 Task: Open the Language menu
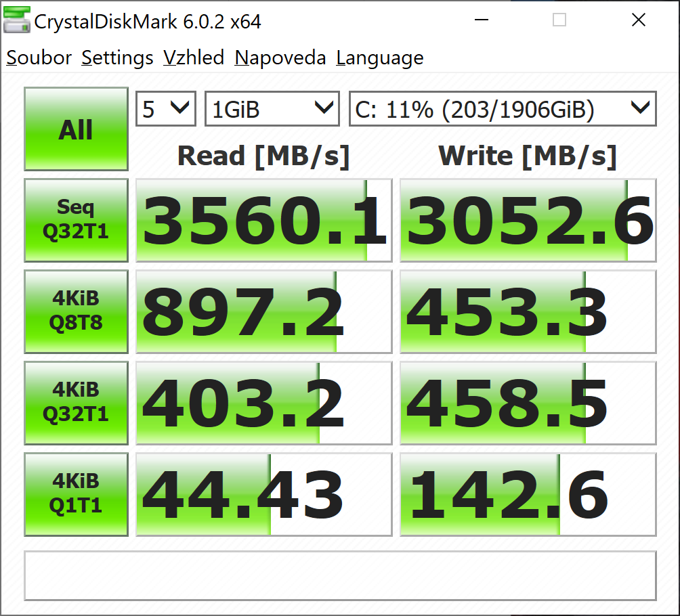pos(379,58)
